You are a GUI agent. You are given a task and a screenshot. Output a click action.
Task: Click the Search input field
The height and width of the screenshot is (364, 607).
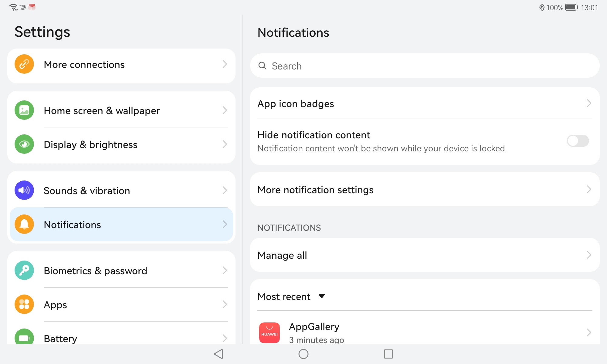pos(424,66)
